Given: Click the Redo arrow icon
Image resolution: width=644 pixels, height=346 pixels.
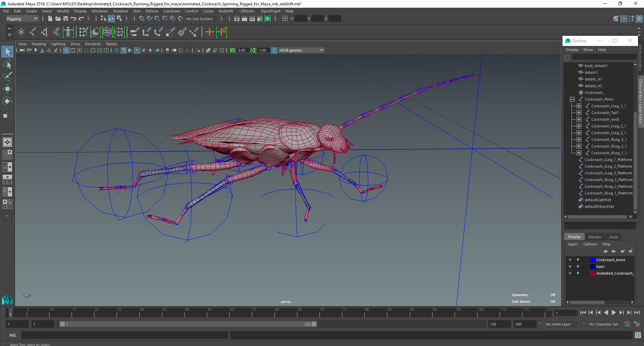Looking at the screenshot, I should 81,19.
